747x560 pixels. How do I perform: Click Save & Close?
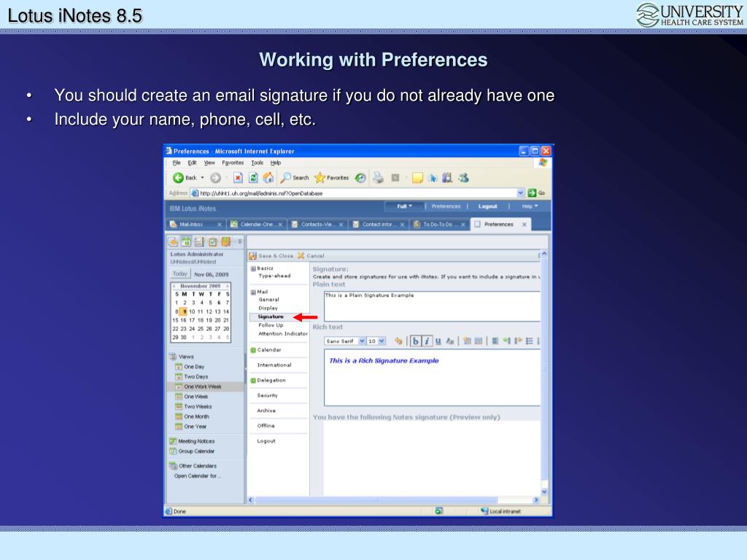pos(271,256)
